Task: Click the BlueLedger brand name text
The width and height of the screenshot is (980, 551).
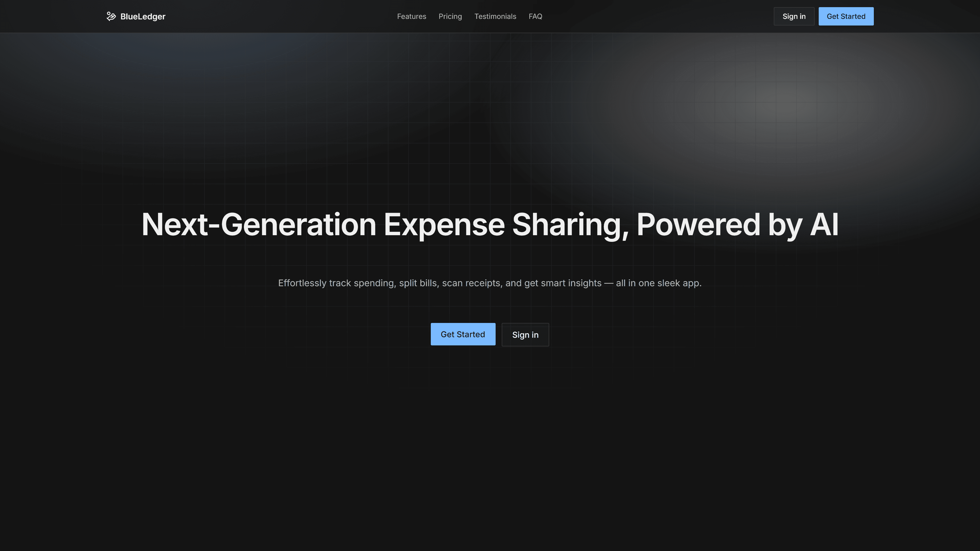Action: (x=143, y=16)
